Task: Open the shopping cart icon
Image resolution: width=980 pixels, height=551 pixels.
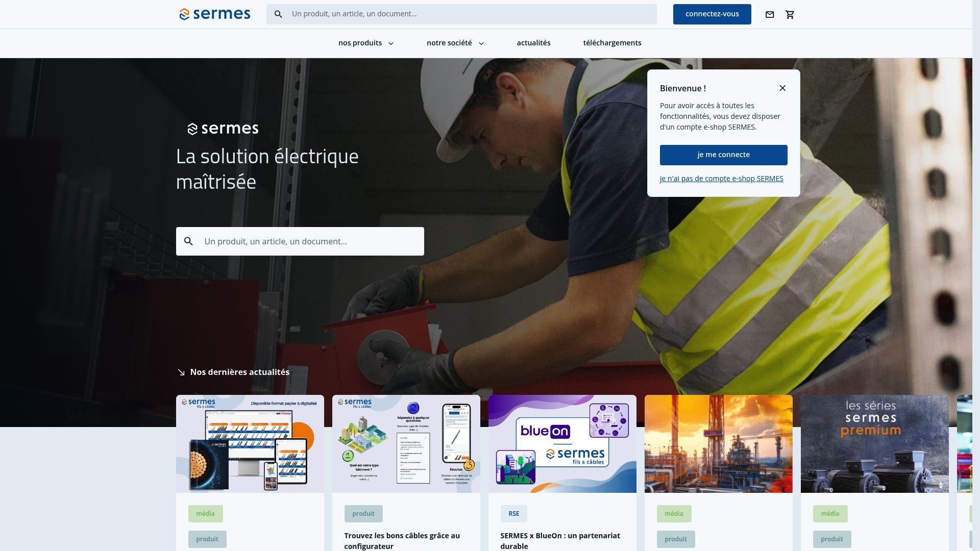Action: (790, 14)
